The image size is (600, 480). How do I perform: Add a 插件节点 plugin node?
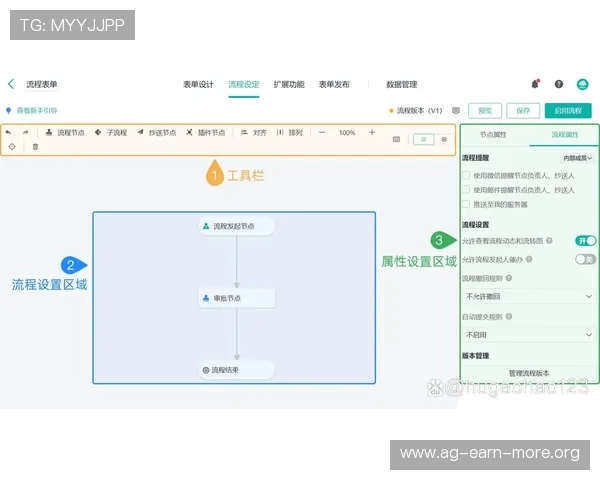tap(206, 132)
